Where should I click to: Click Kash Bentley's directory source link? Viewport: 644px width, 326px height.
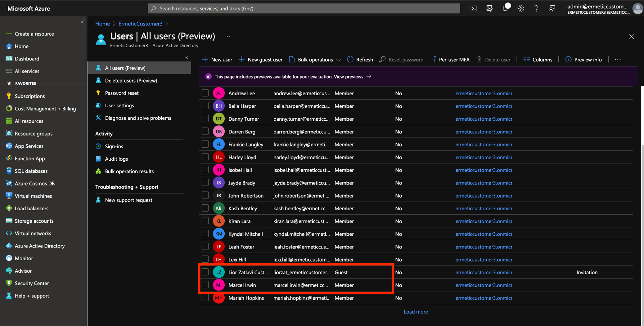[x=484, y=208]
